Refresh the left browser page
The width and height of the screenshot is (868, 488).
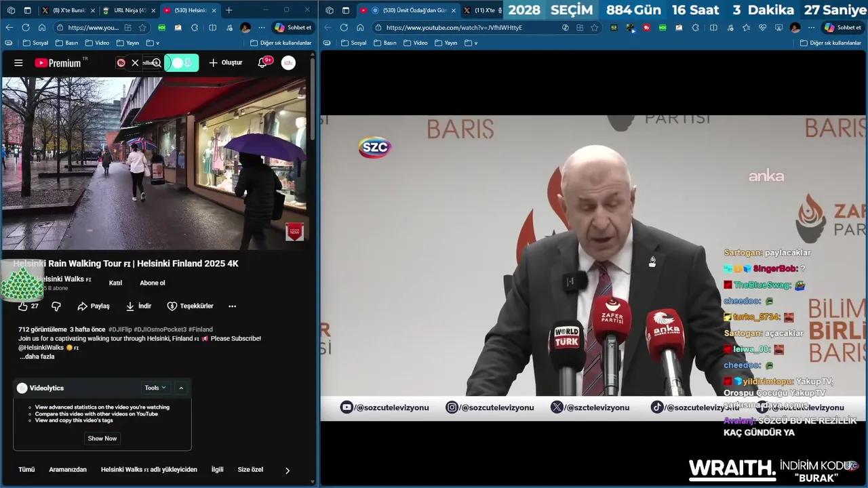pos(26,27)
